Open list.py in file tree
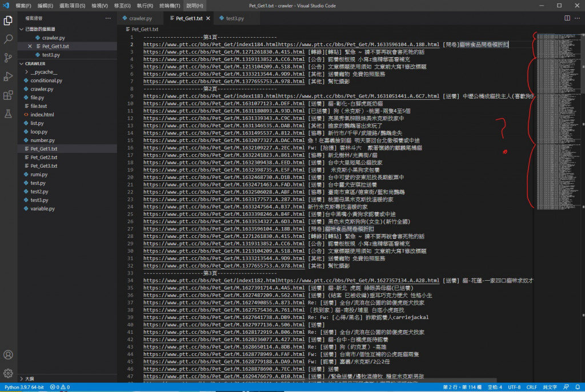Viewport: 585px width, 392px height. pos(37,123)
